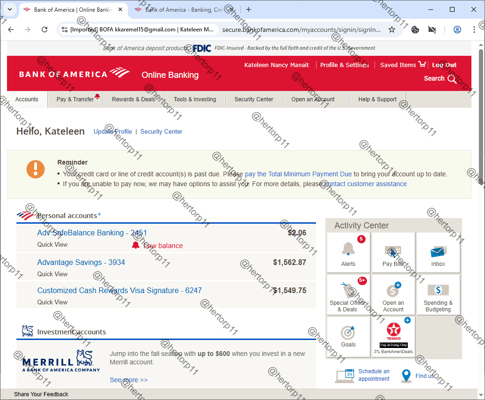Screen dimensions: 485x400
Task: Open the Security Center nav tab
Action: [254, 99]
